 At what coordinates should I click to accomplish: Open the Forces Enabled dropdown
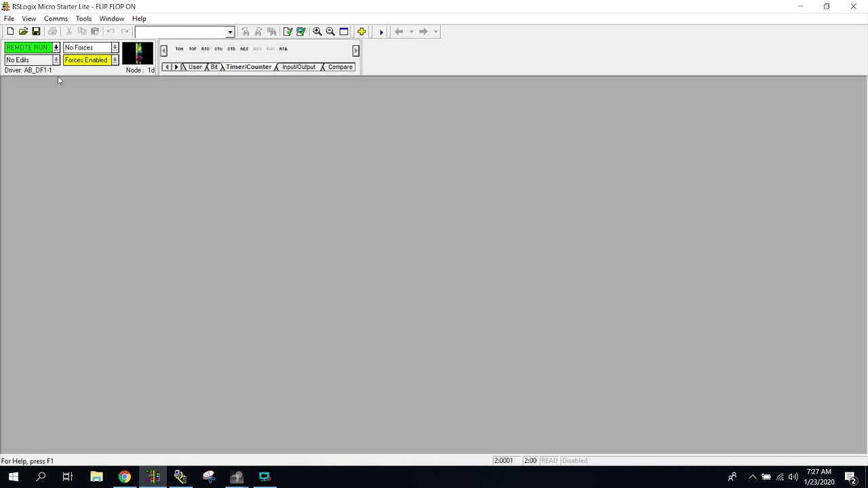[x=115, y=60]
